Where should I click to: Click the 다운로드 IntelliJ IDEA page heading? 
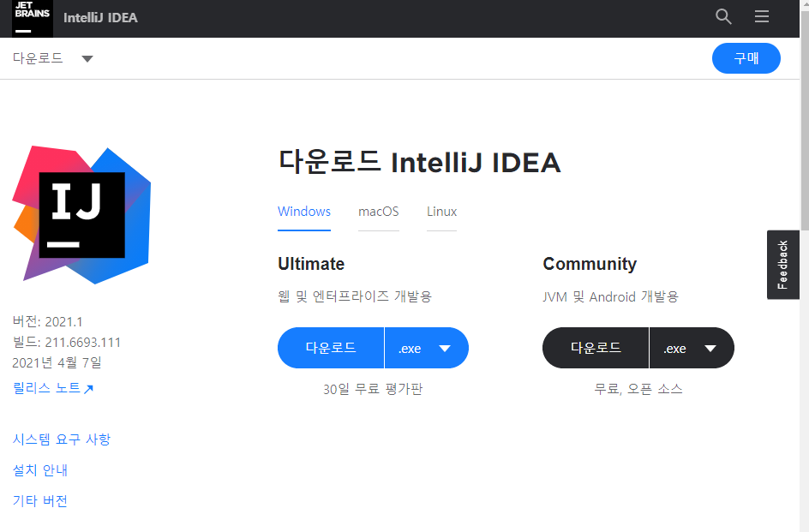pyautogui.click(x=419, y=162)
